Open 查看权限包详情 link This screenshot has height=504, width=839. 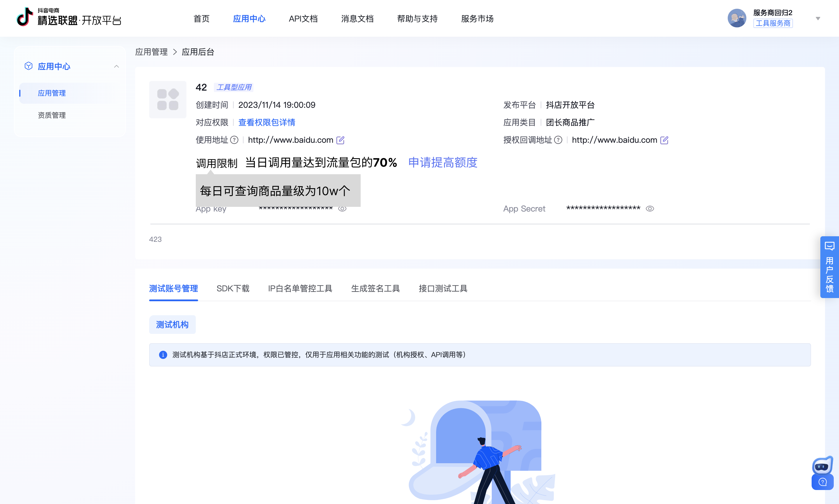[267, 122]
